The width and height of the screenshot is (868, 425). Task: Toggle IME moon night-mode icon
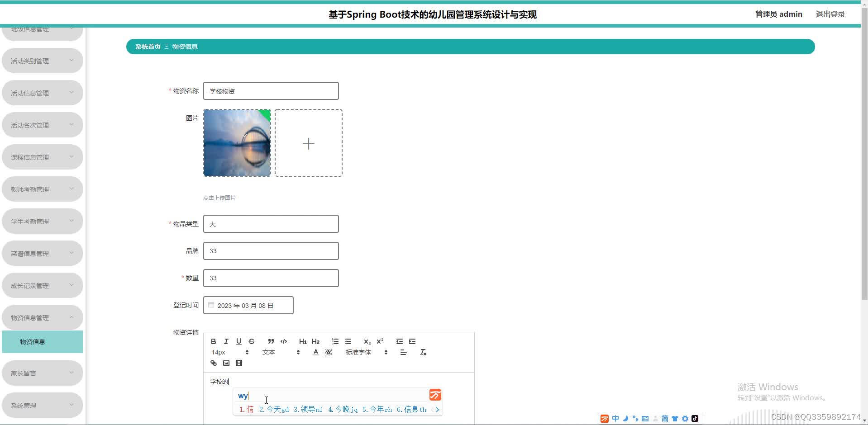pos(625,419)
